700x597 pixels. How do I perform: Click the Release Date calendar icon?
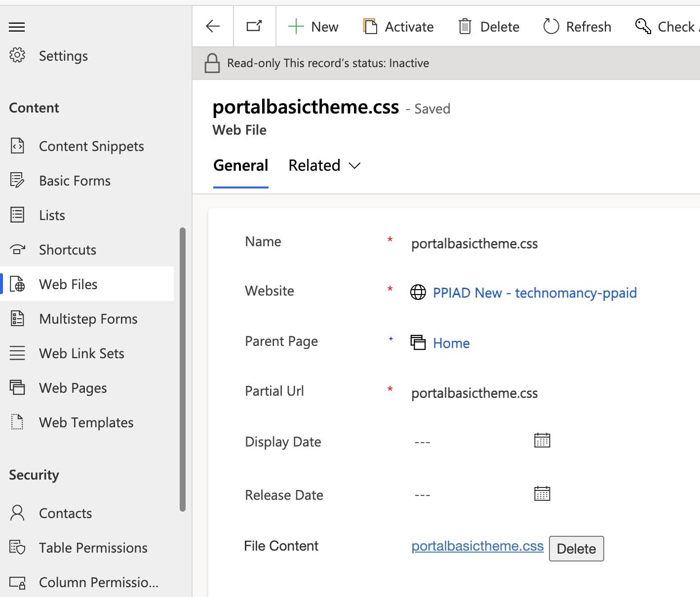point(542,493)
